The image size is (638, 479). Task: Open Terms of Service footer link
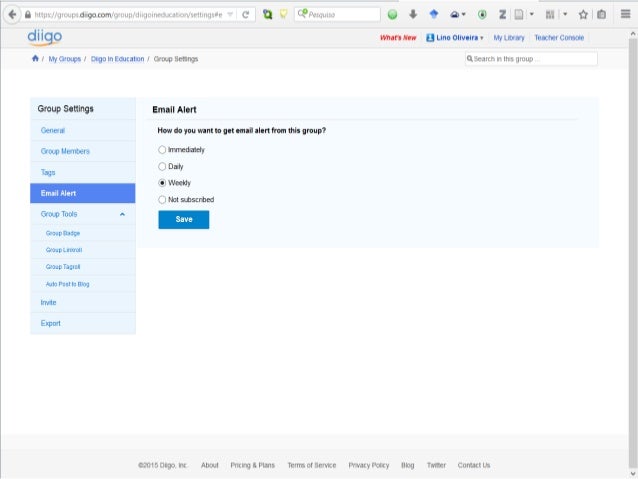[312, 465]
